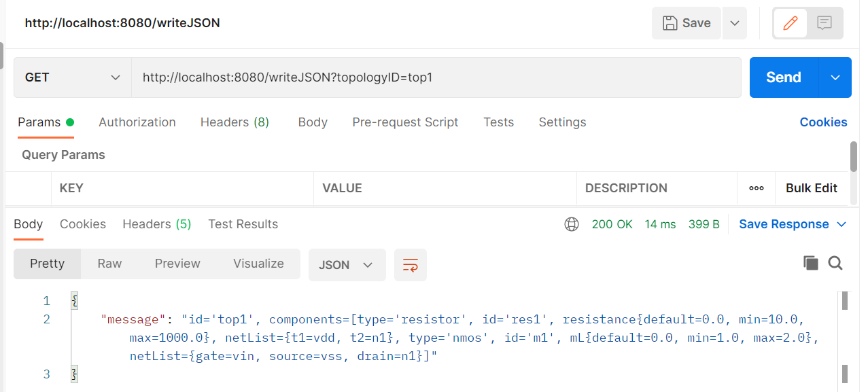Open the Cookies link

click(823, 122)
